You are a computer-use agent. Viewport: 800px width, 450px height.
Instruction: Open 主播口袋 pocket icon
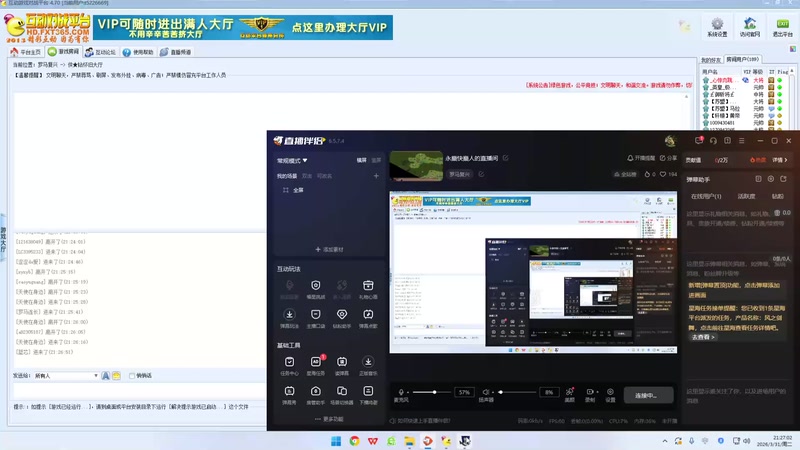click(316, 314)
